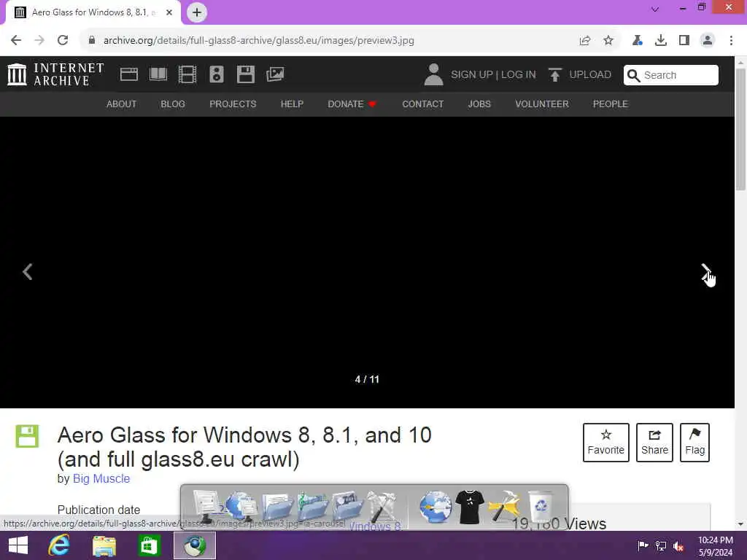
Task: Open the Recycle Bin dock icon
Action: [541, 507]
